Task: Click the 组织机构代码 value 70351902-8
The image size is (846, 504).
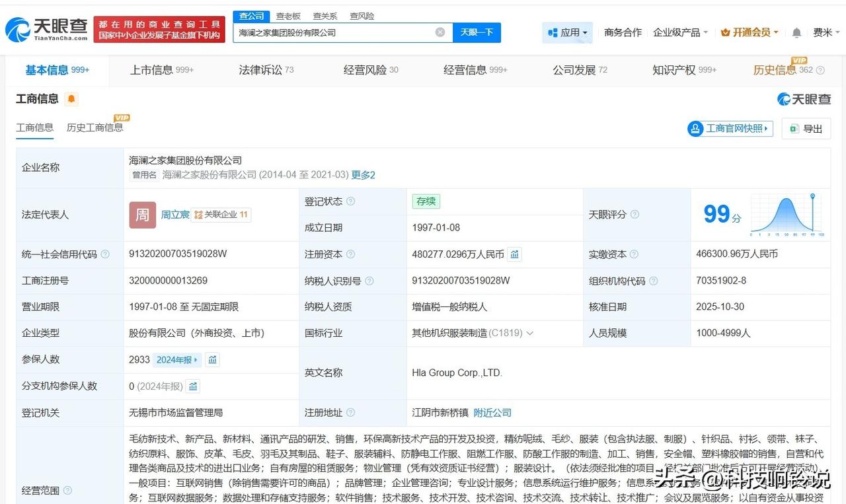Action: point(721,281)
